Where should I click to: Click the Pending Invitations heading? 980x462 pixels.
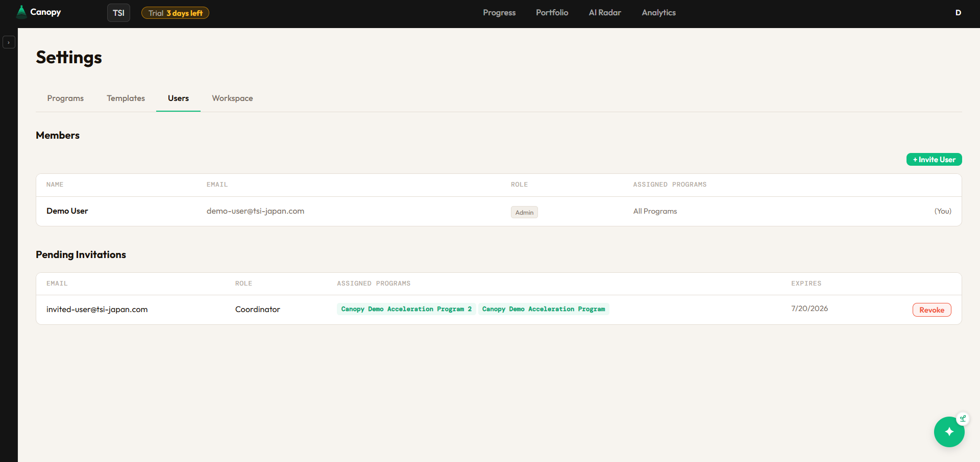pos(81,254)
